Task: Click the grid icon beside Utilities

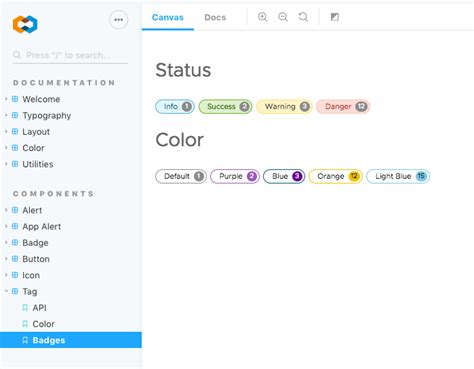Action: coord(15,164)
